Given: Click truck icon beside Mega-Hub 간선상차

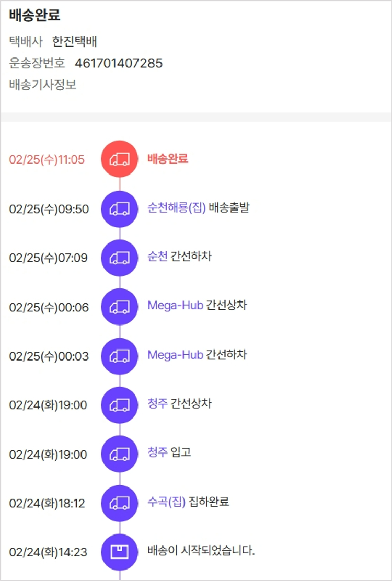Looking at the screenshot, I should (x=120, y=307).
